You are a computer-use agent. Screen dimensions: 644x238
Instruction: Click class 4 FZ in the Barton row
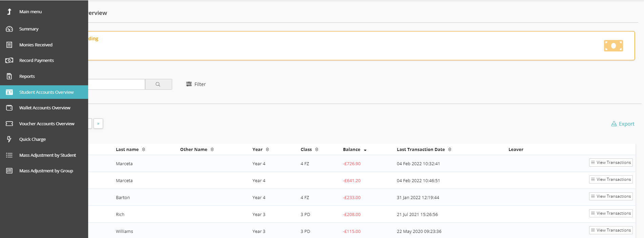point(305,198)
